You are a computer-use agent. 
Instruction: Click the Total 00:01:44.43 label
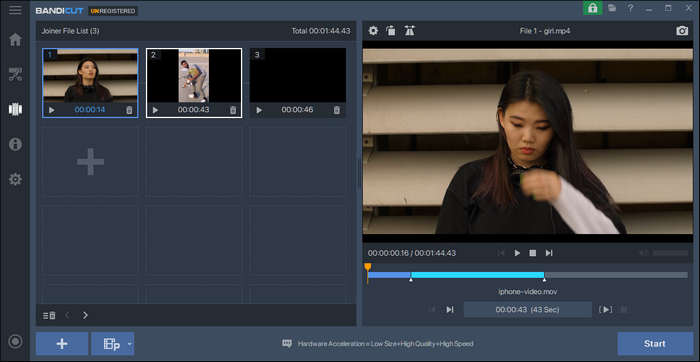pyautogui.click(x=321, y=31)
